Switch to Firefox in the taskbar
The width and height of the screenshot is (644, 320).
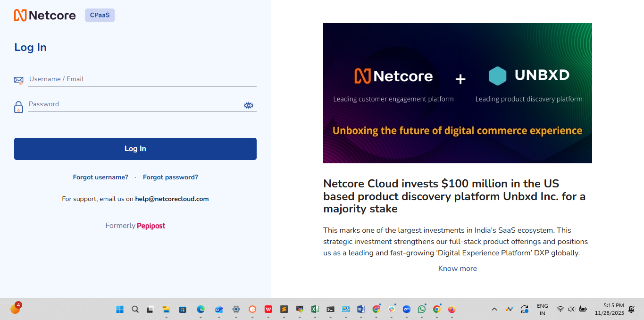tap(452, 309)
